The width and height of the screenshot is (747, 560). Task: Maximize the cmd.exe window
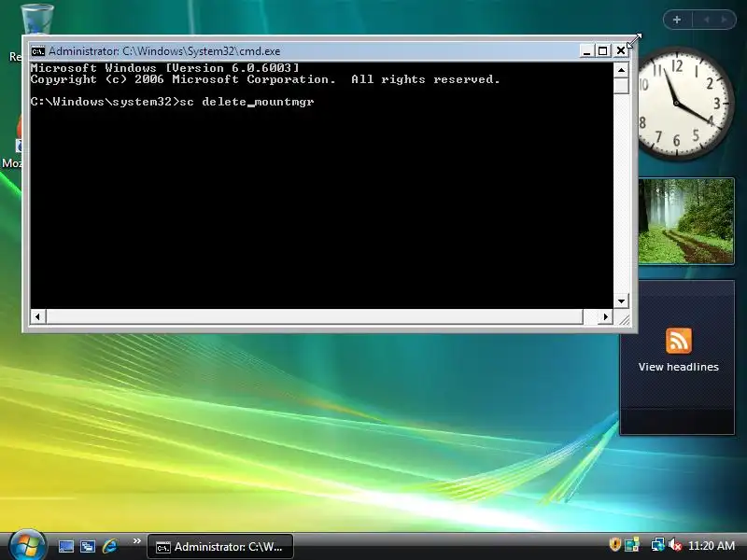click(x=602, y=51)
